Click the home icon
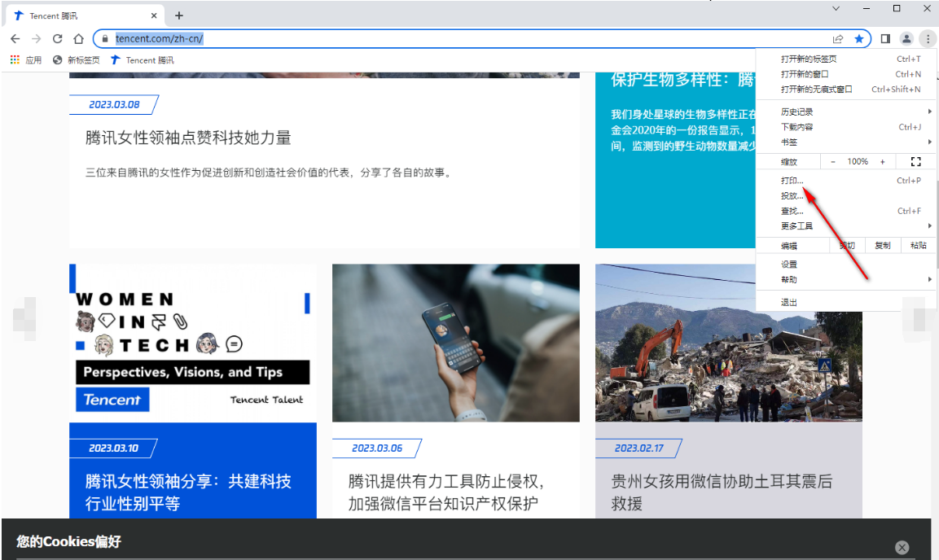 [77, 38]
